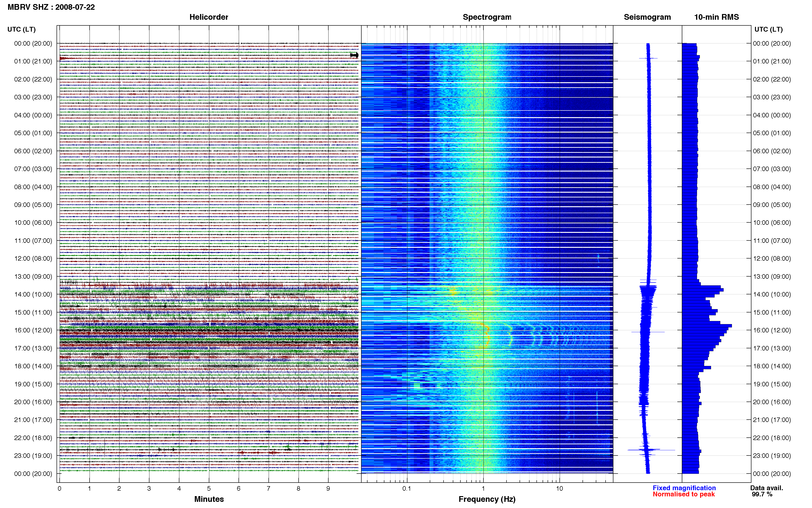This screenshot has width=812, height=508.
Task: Click the '99.7 %' data availability value
Action: point(762,494)
